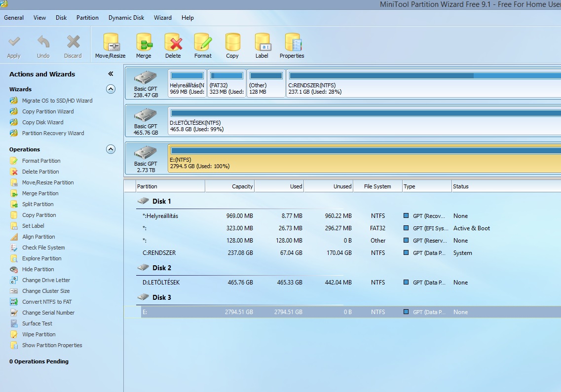
Task: Click the Set Label sidebar icon
Action: (14, 226)
